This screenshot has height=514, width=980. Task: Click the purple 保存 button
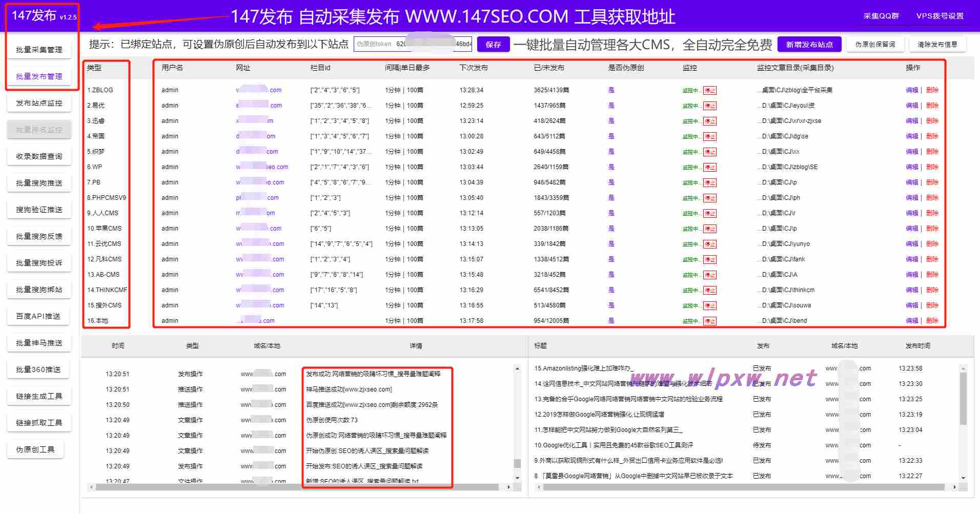tap(493, 45)
